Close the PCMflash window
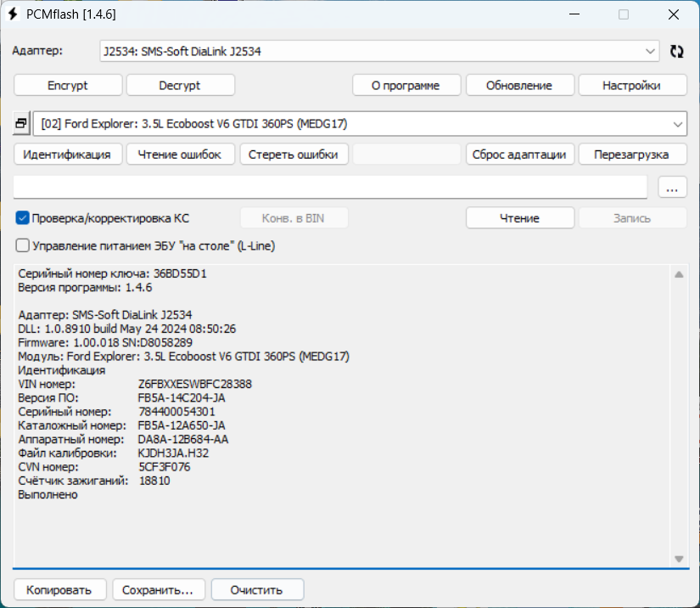 click(x=674, y=14)
